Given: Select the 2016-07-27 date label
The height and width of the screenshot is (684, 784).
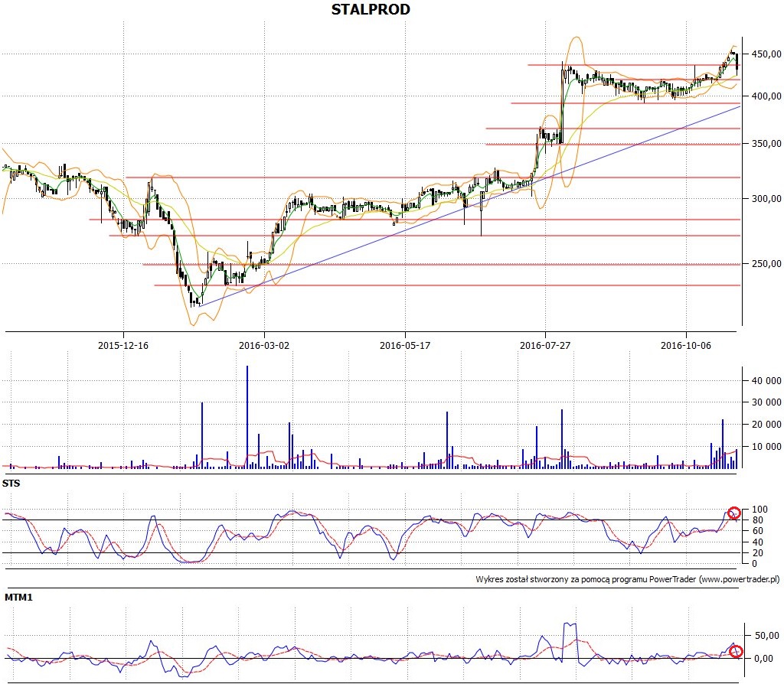Looking at the screenshot, I should click(x=545, y=345).
